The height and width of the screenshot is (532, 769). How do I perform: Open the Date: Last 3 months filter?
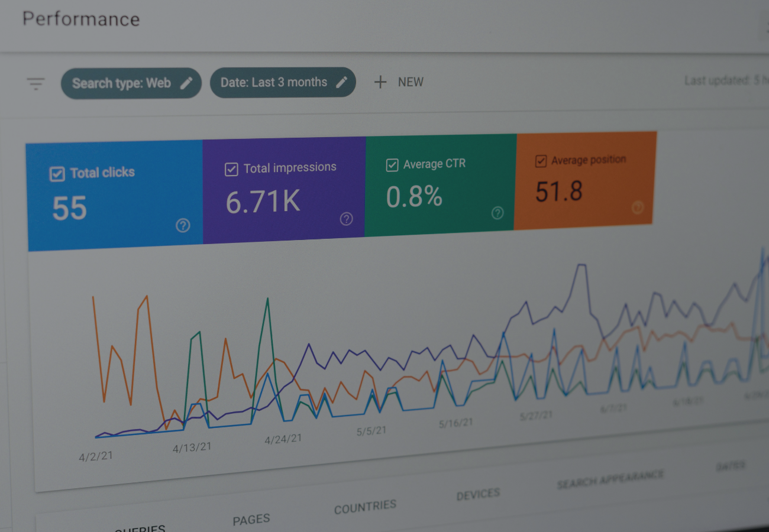tap(274, 82)
